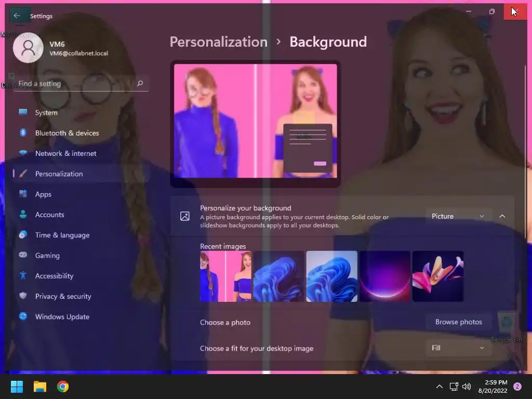Select the colorful flower recent image
Image resolution: width=532 pixels, height=399 pixels.
coord(437,276)
